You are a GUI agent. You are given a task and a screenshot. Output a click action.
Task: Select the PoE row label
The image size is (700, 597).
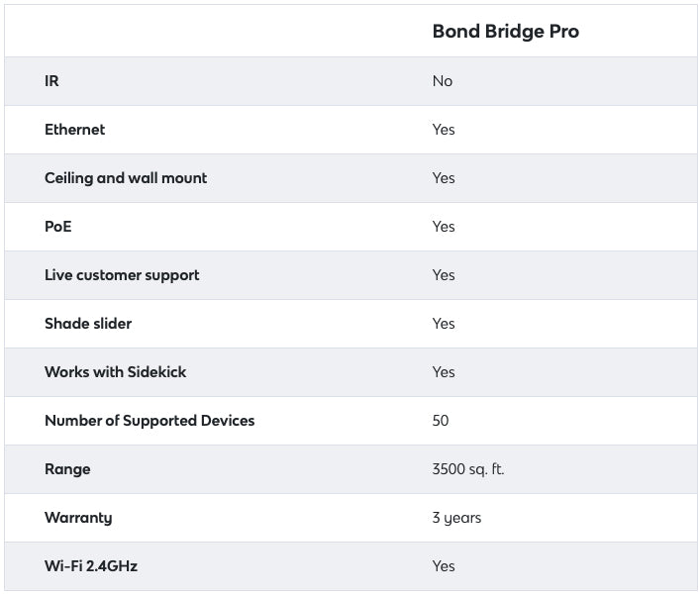(x=58, y=227)
